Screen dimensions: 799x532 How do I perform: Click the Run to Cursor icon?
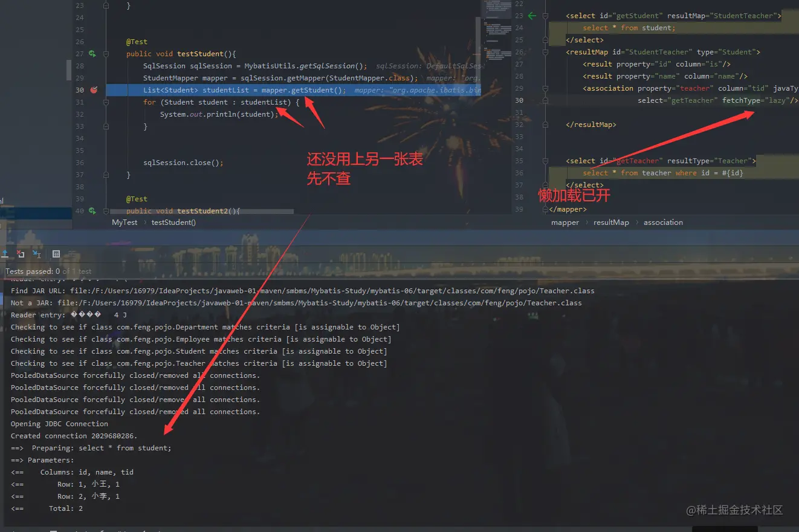pos(37,254)
